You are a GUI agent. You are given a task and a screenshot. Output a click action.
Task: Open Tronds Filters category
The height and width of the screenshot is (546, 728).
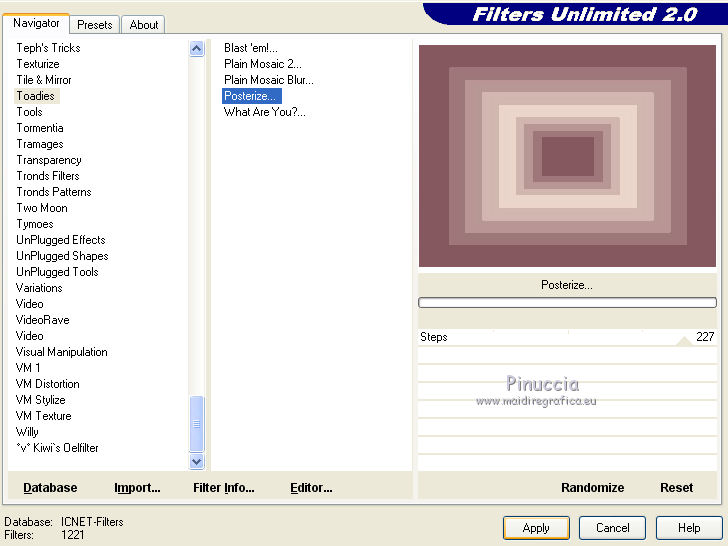pos(48,176)
